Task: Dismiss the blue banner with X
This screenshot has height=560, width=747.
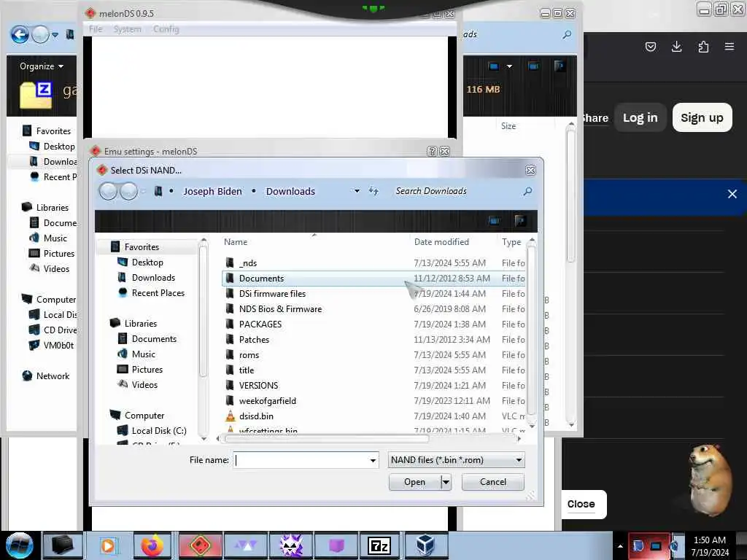Action: (x=732, y=194)
